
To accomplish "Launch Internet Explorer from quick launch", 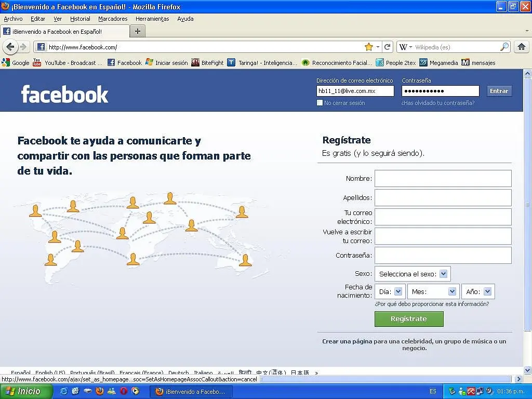I will click(x=64, y=391).
